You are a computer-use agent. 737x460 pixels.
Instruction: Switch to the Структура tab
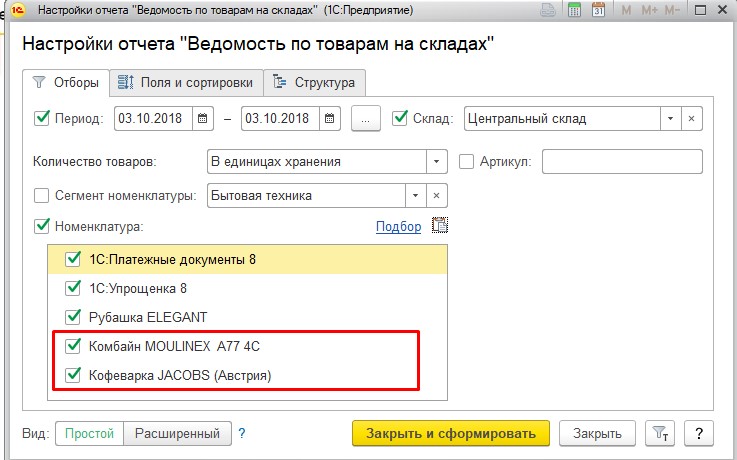314,83
